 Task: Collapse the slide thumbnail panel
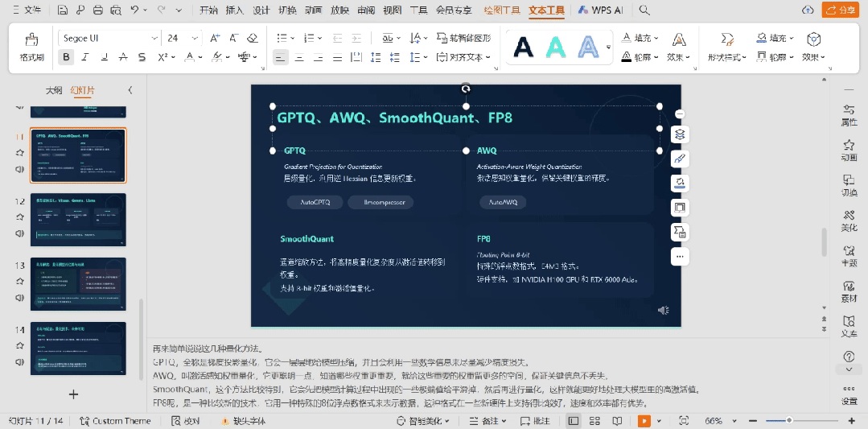(130, 89)
